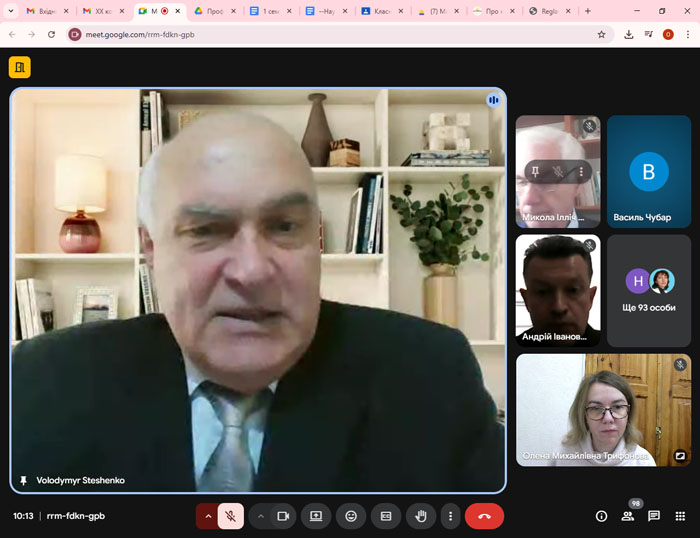Toggle the camera on or off

(x=283, y=516)
